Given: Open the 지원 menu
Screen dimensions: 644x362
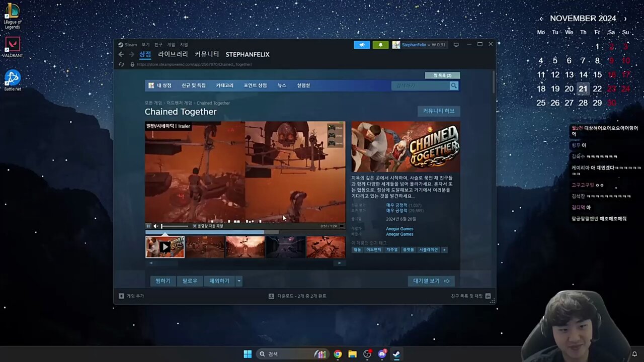Looking at the screenshot, I should pyautogui.click(x=184, y=45).
